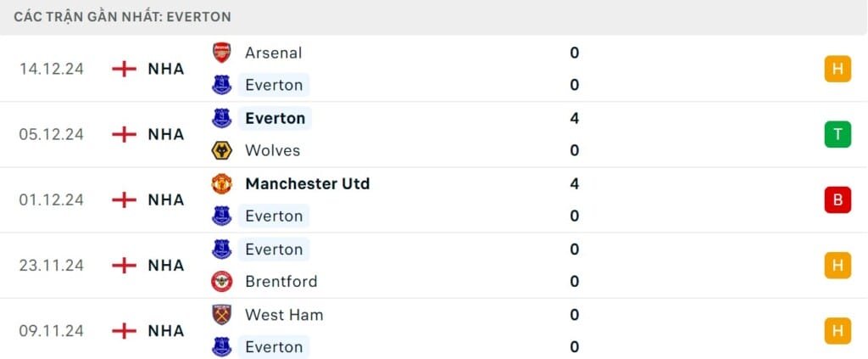Click orange H badge for Arsenal match

pos(837,69)
